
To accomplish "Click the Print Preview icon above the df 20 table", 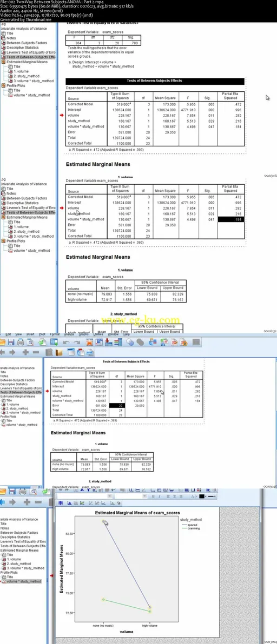I will coord(30,343).
